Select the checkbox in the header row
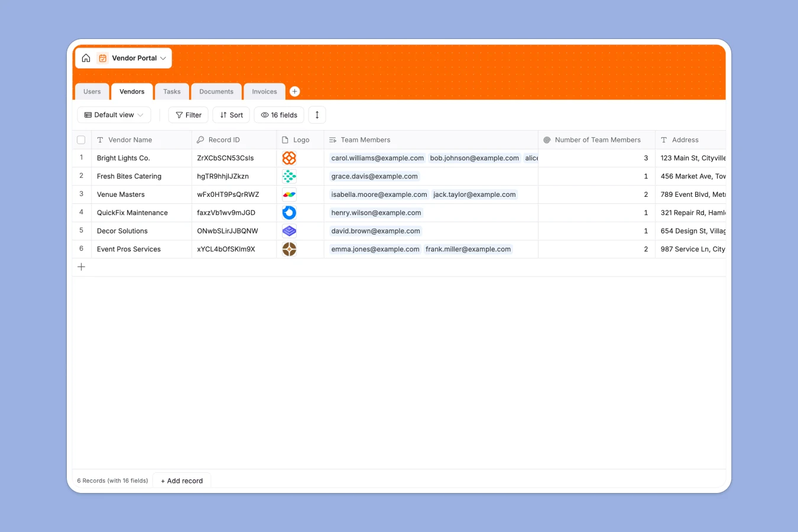Viewport: 798px width, 532px height. point(81,140)
